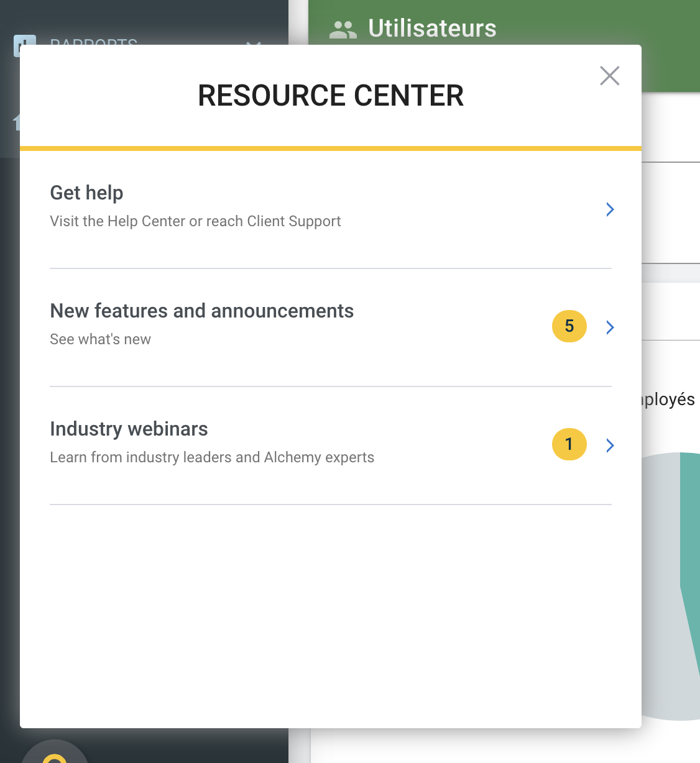Switch to the Utilisateurs page header
The height and width of the screenshot is (763, 700).
(433, 27)
